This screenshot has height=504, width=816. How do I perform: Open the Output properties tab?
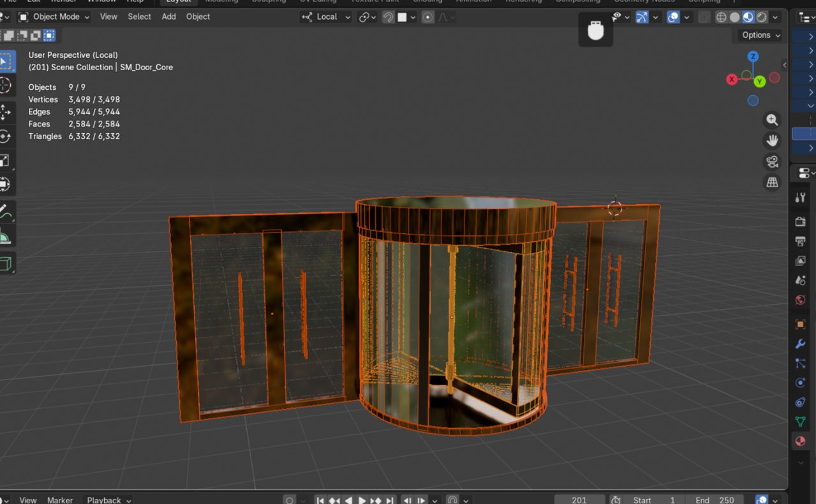click(x=801, y=241)
